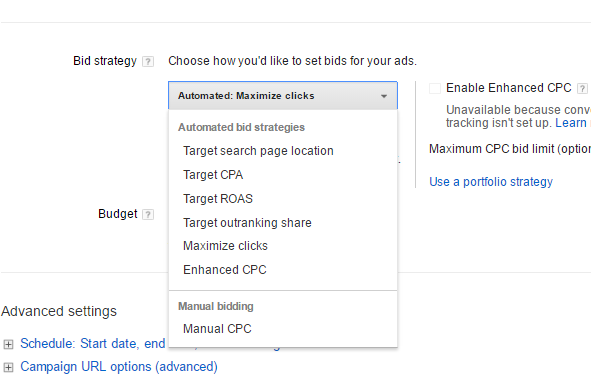Open Schedule: Start date, end link
This screenshot has width=591, height=389.
(x=92, y=343)
